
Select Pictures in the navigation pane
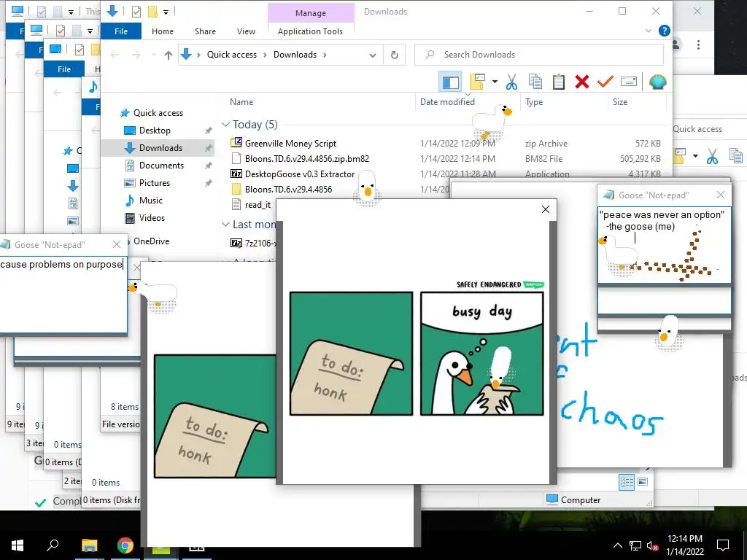(x=155, y=183)
